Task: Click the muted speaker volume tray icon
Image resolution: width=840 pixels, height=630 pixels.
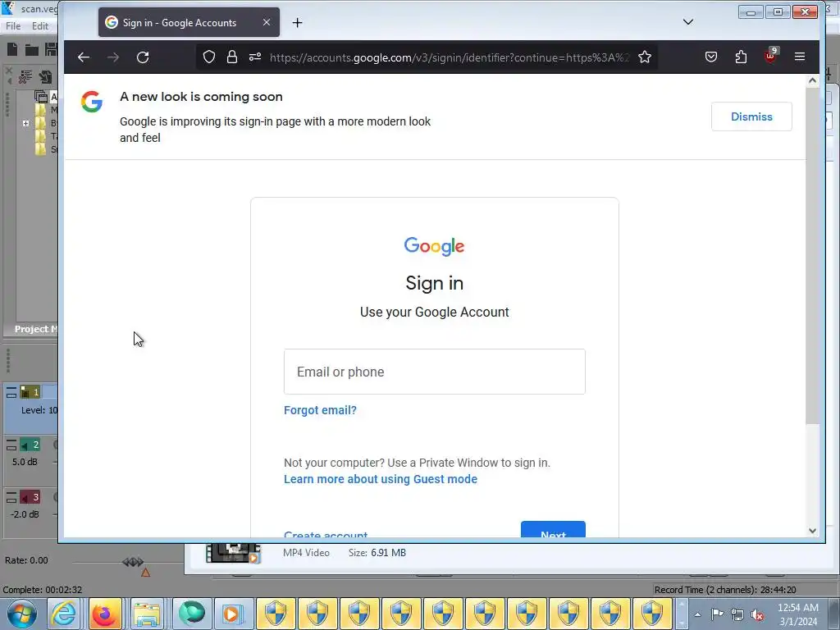Action: tap(757, 615)
